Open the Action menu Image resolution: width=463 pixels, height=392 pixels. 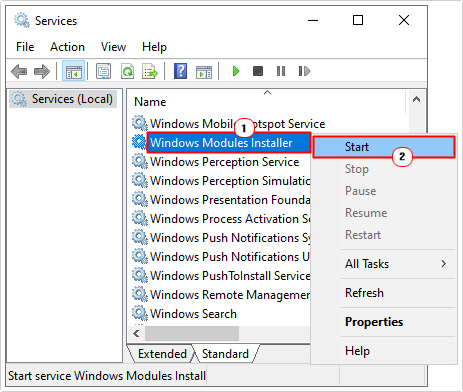(67, 47)
